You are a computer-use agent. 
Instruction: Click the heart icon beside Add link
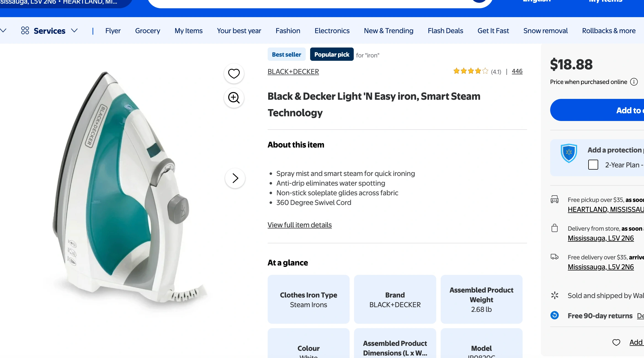pyautogui.click(x=616, y=343)
